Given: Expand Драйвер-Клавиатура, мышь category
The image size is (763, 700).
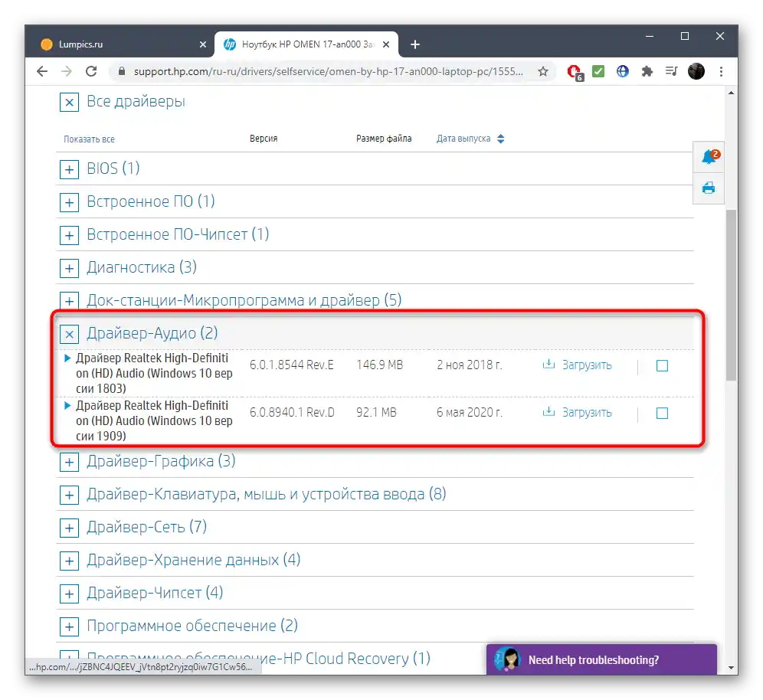Looking at the screenshot, I should [69, 496].
